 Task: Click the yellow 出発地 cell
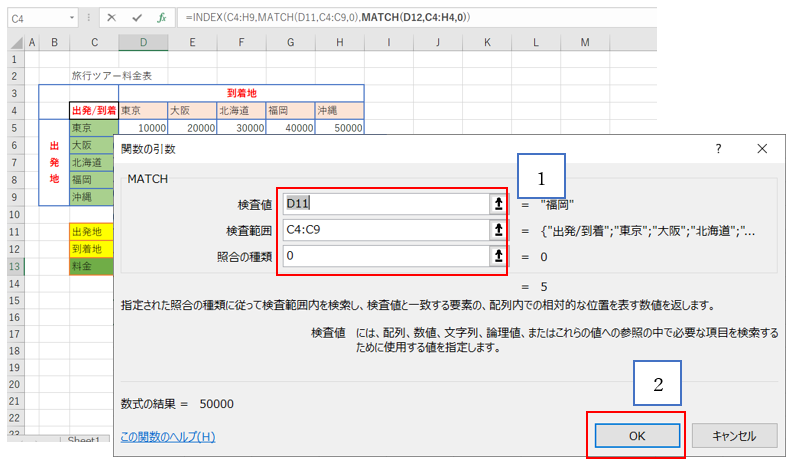[x=93, y=231]
